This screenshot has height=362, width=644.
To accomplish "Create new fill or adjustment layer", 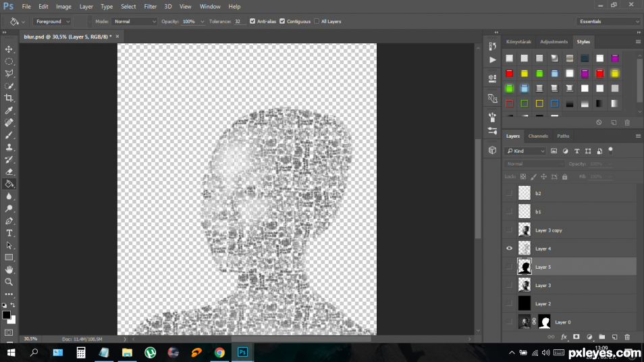I will 589,337.
